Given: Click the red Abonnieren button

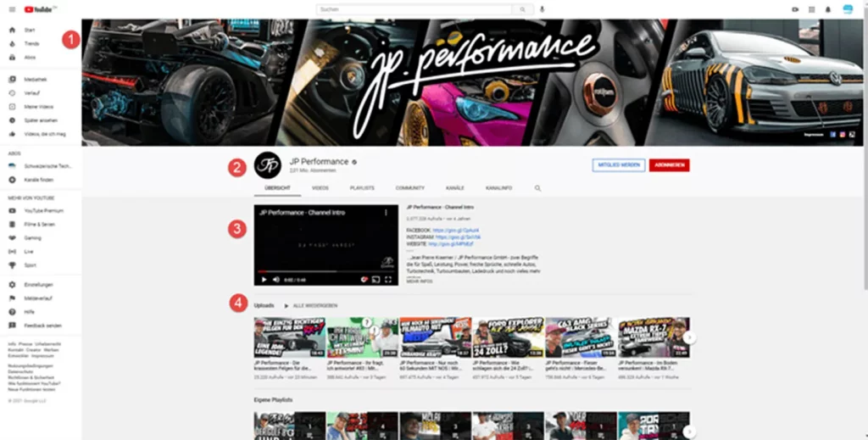Looking at the screenshot, I should (x=670, y=165).
